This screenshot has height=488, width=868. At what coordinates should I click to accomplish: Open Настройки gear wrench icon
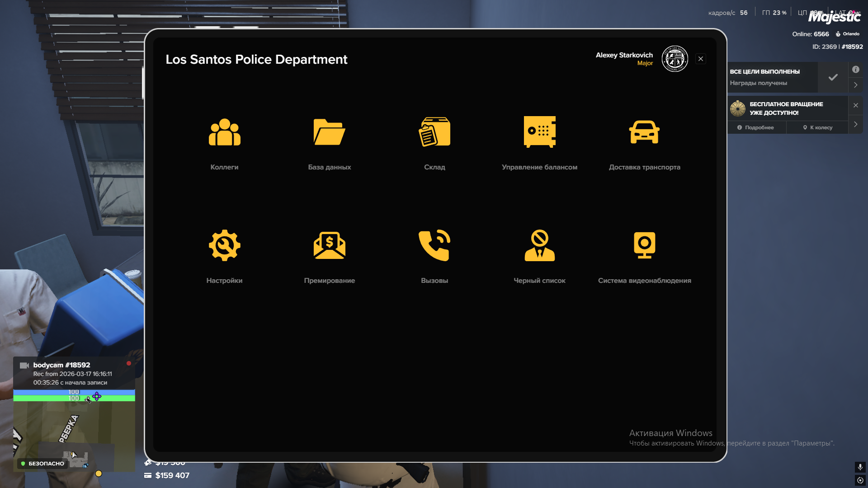coord(224,245)
